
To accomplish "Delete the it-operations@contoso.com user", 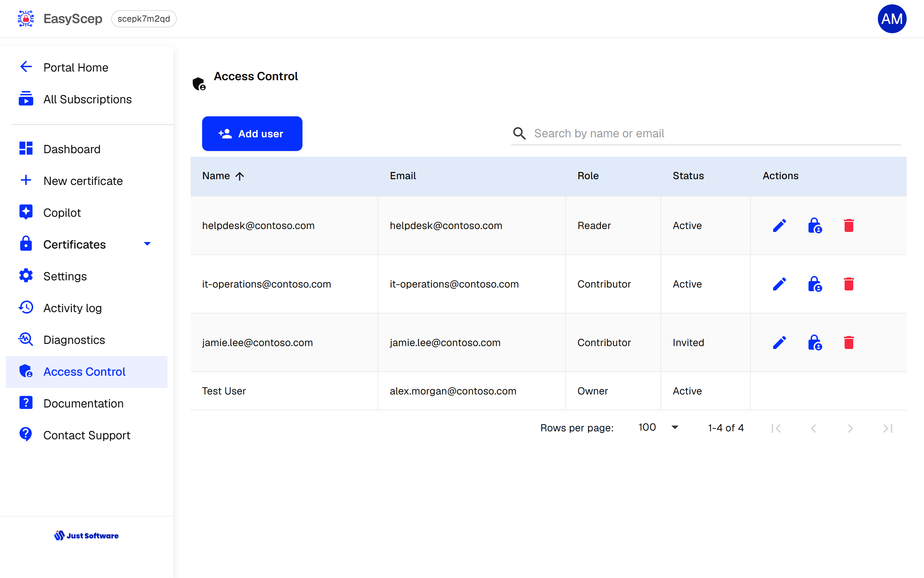I will [849, 284].
